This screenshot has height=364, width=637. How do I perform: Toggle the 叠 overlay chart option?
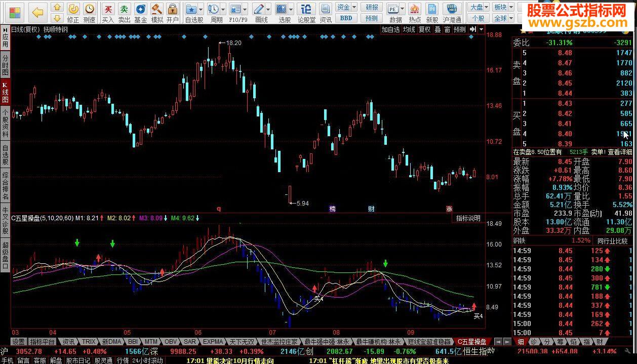[x=437, y=29]
